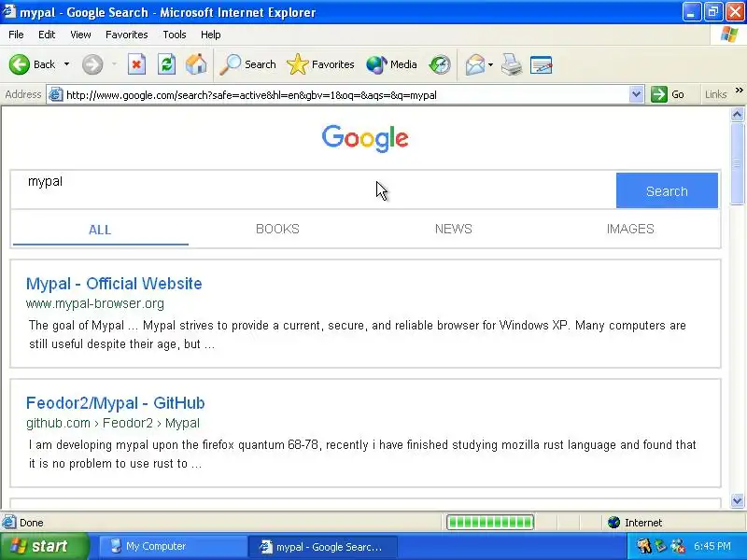Switch to My Computer taskbar button
Screen dimensions: 747x560
click(x=173, y=546)
